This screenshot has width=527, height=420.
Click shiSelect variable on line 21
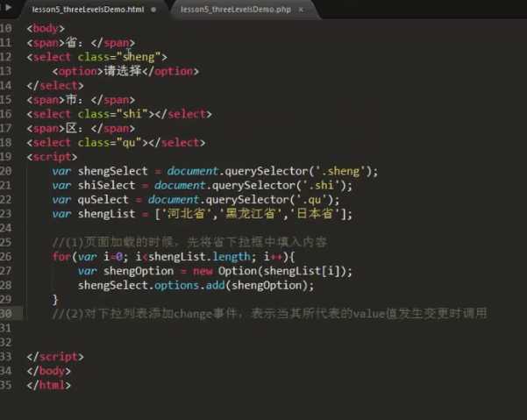click(106, 186)
